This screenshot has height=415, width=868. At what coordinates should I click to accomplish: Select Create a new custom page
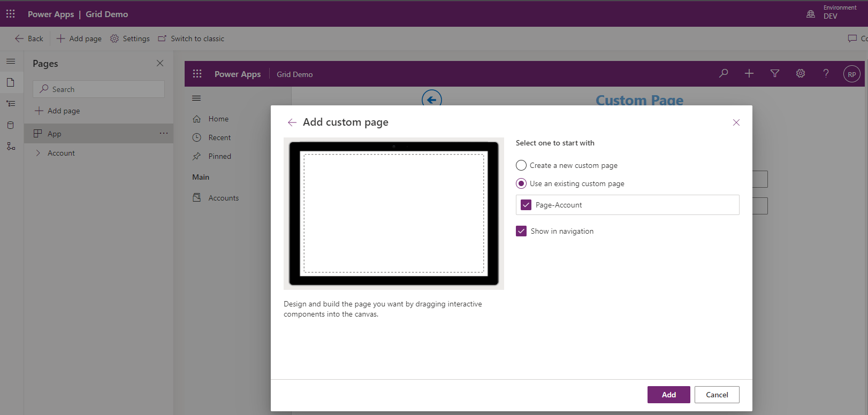(x=521, y=165)
